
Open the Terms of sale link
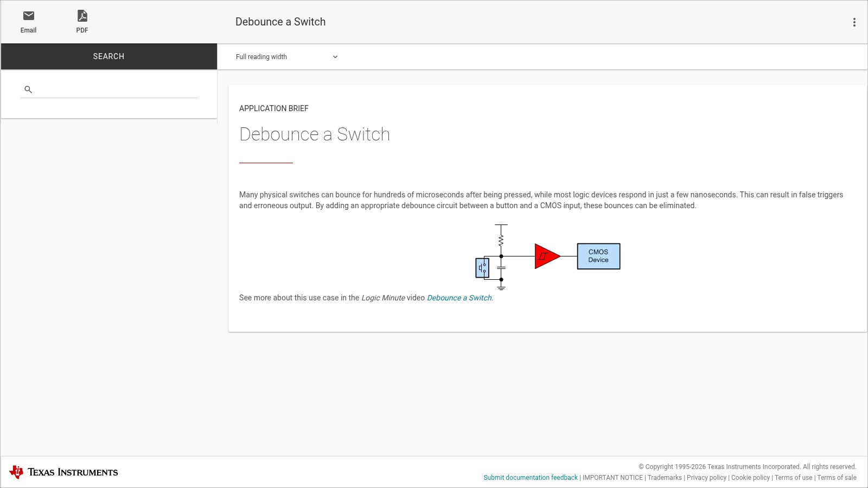[837, 478]
